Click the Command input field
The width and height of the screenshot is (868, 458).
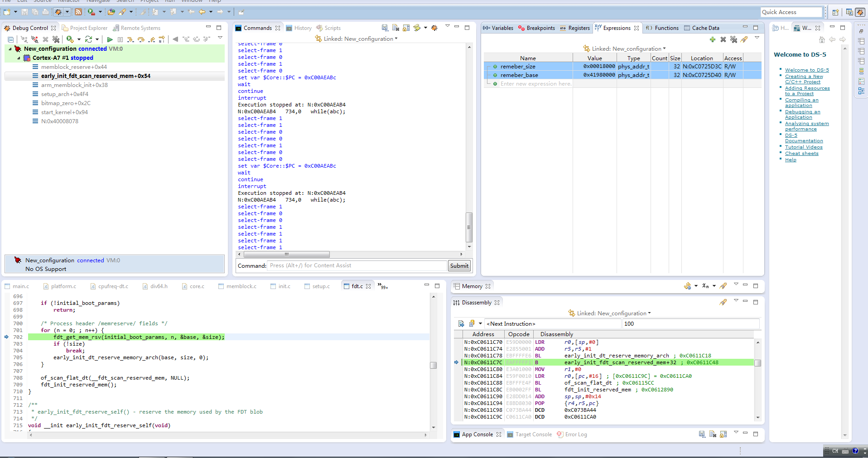click(357, 266)
